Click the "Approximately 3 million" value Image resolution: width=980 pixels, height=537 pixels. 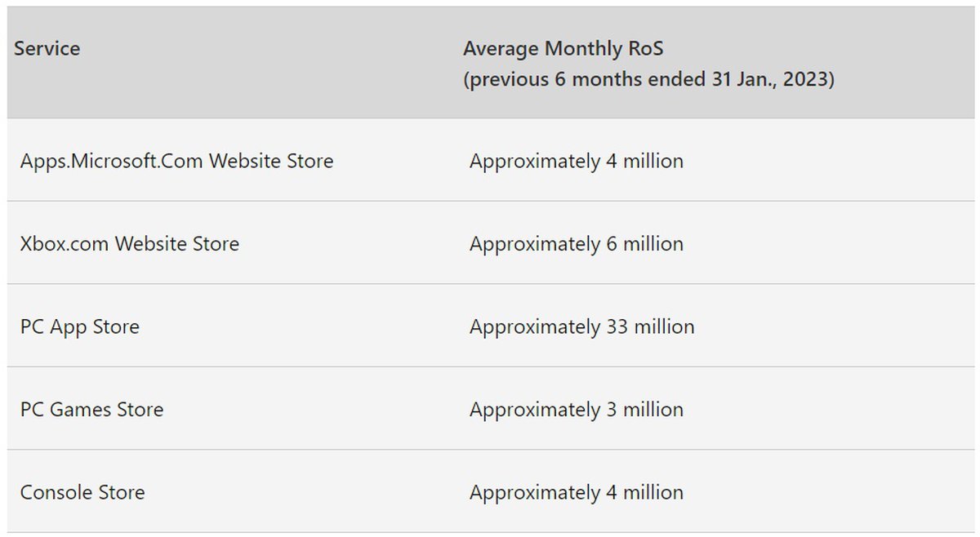(x=576, y=410)
